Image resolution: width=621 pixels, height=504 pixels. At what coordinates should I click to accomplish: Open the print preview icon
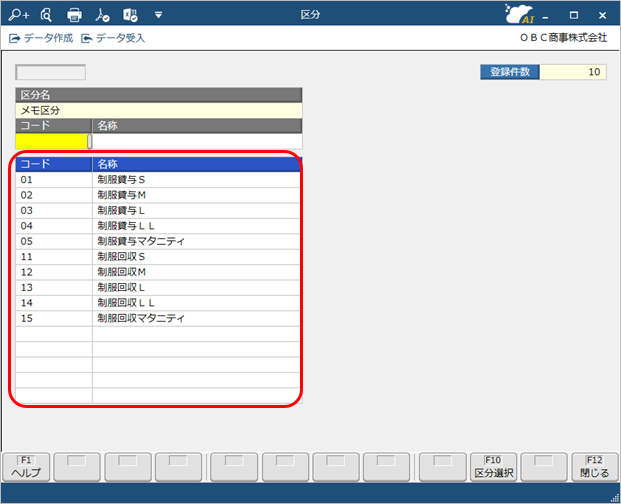[x=46, y=15]
